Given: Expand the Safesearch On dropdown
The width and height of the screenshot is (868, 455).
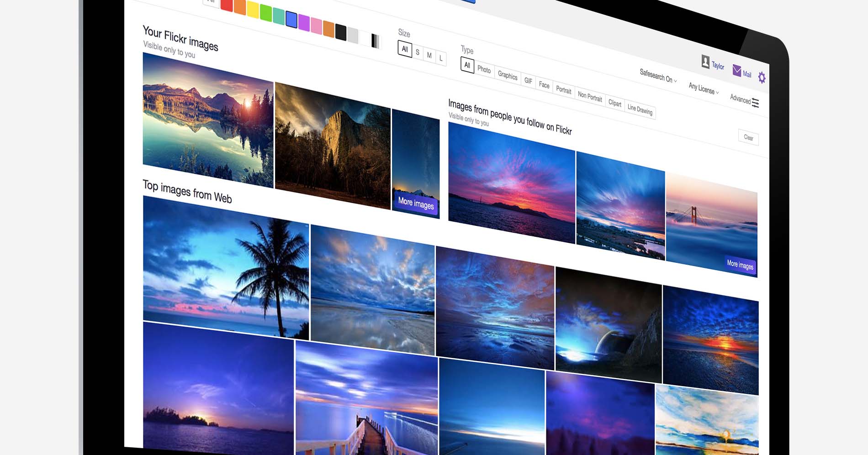Looking at the screenshot, I should click(x=658, y=76).
